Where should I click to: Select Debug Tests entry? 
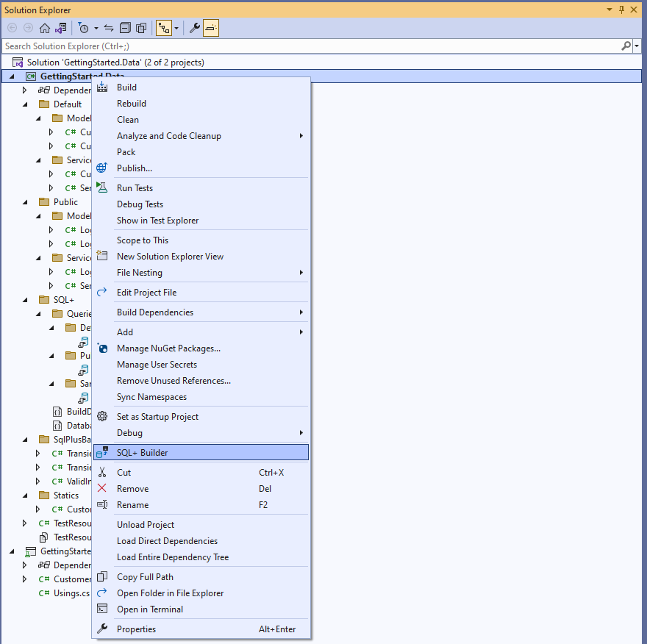pyautogui.click(x=201, y=204)
